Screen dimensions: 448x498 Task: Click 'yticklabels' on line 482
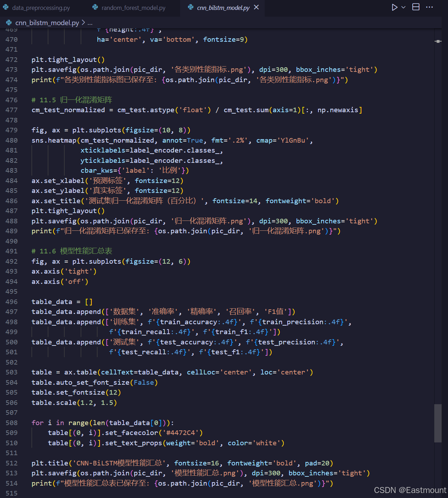point(103,161)
